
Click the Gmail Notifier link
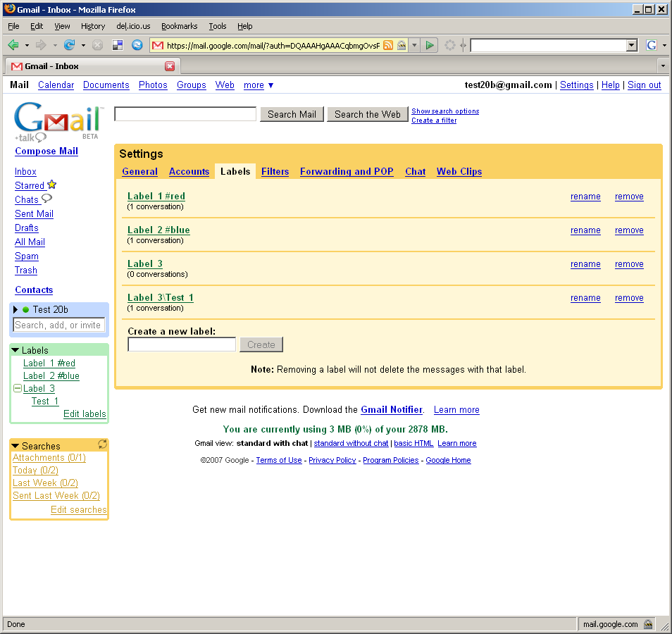pos(392,410)
